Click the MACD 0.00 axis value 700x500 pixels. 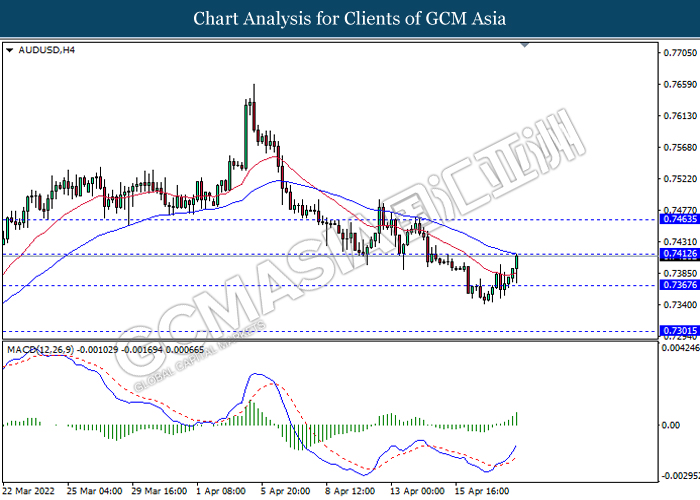671,425
